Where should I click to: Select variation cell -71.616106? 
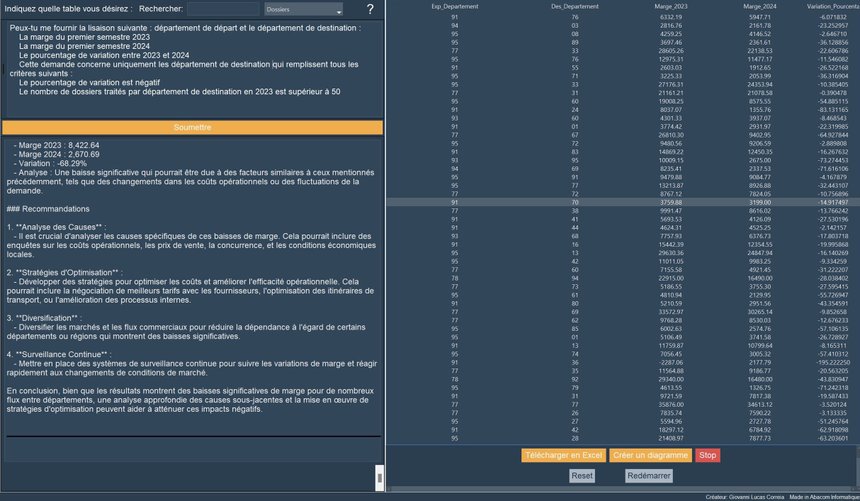coord(833,169)
